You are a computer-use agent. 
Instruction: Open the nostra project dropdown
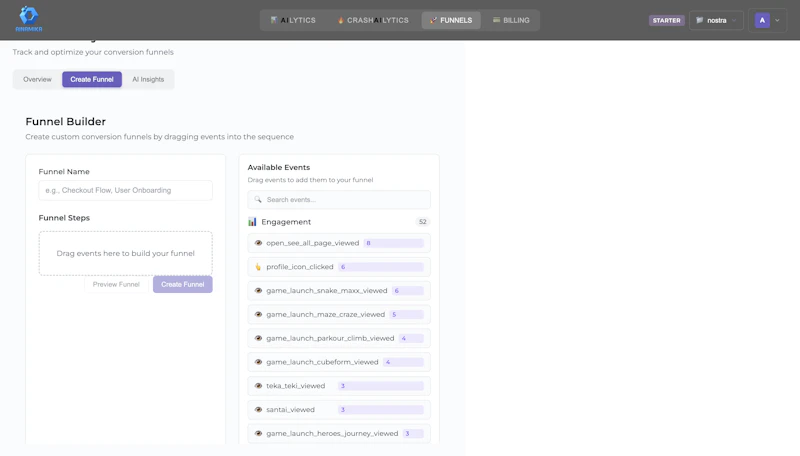point(716,20)
